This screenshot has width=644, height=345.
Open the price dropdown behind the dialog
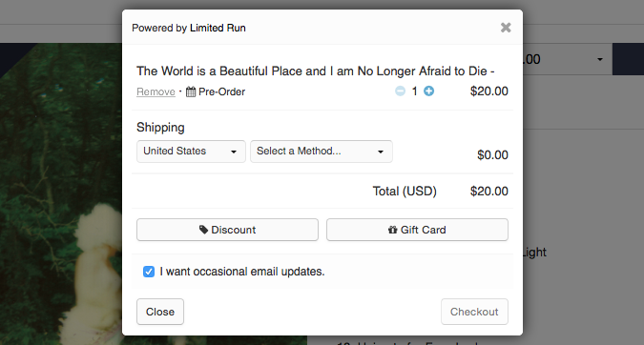568,59
